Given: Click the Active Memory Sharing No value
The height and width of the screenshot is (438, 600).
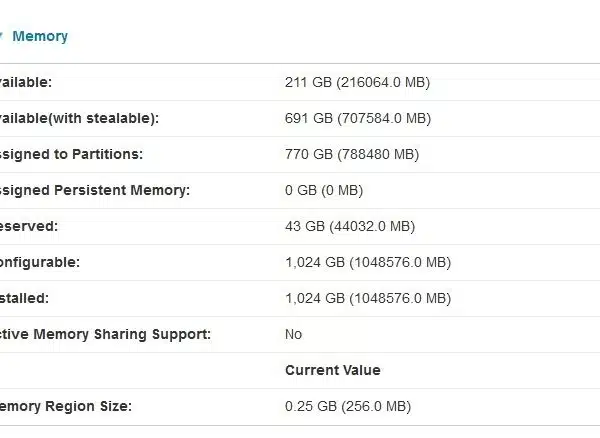Looking at the screenshot, I should (x=293, y=334).
